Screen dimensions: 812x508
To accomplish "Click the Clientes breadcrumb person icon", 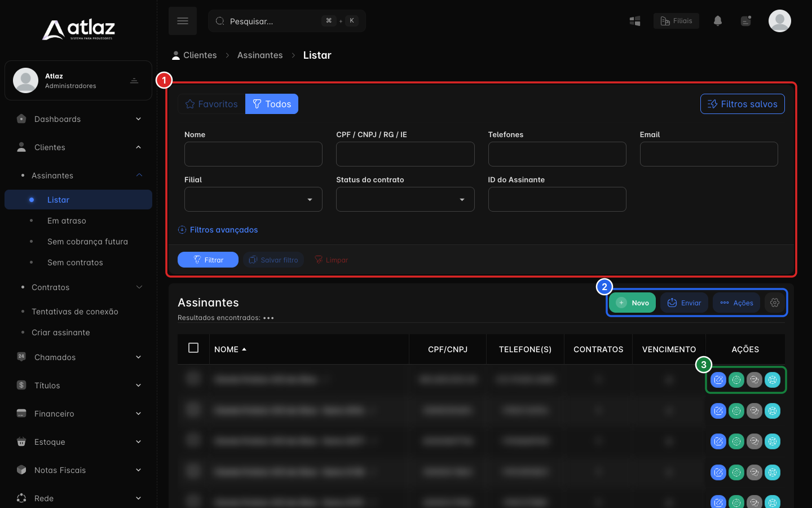I will pyautogui.click(x=176, y=55).
